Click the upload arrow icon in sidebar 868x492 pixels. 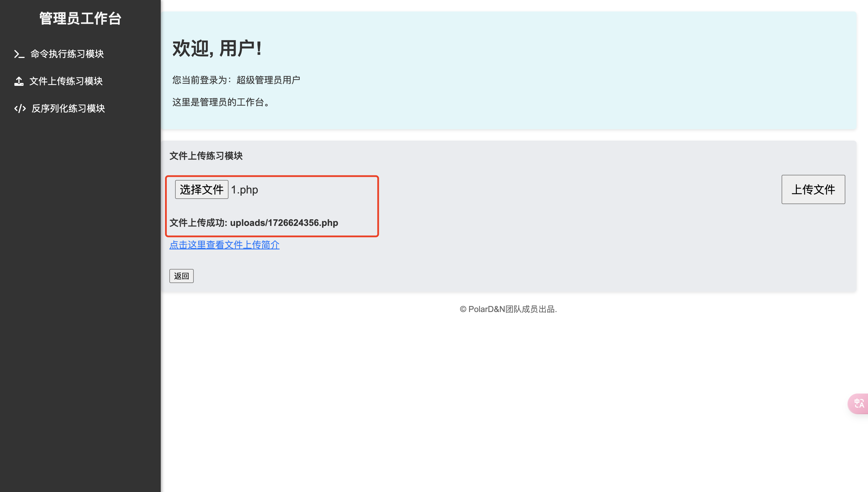point(19,81)
